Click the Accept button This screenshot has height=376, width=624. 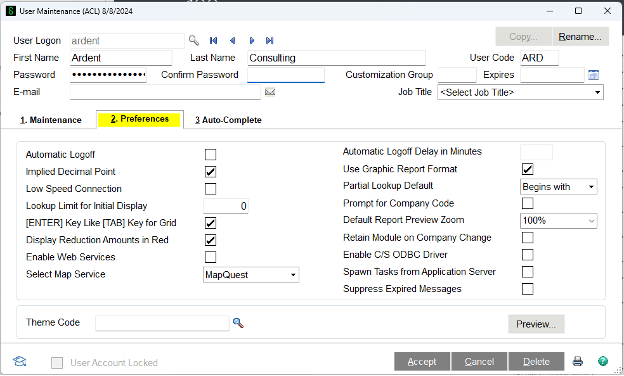pos(422,362)
